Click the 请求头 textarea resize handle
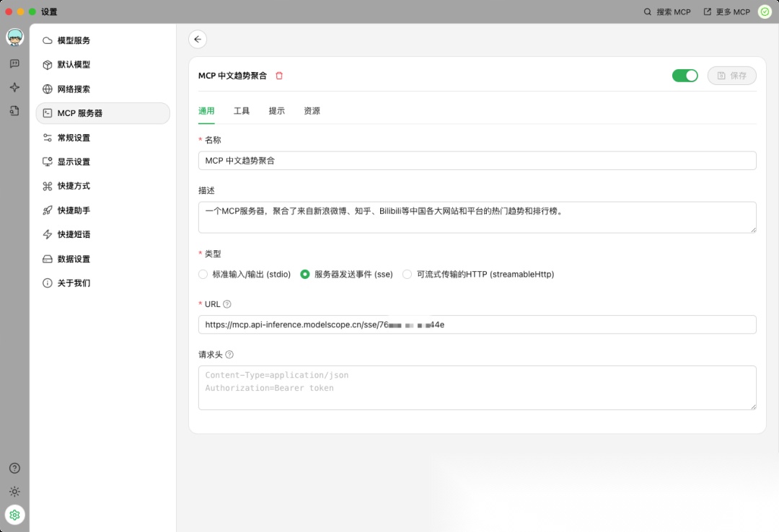The width and height of the screenshot is (779, 532). (x=753, y=407)
